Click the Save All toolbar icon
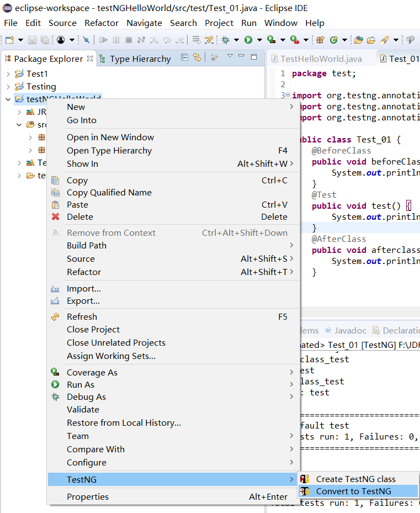420x513 pixels. click(45, 40)
